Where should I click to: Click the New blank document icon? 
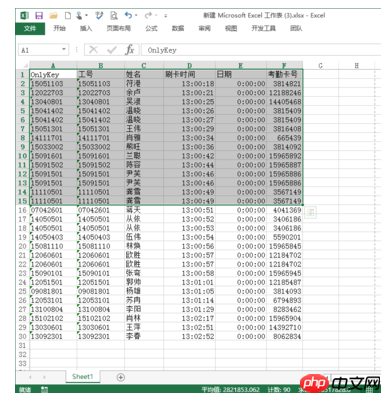68,16
